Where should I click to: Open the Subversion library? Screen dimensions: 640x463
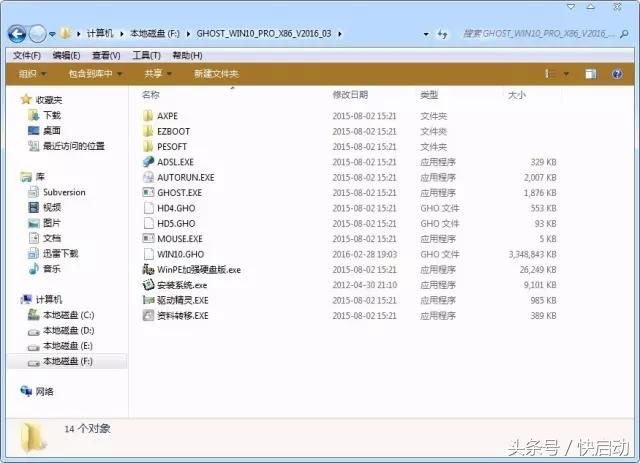64,192
